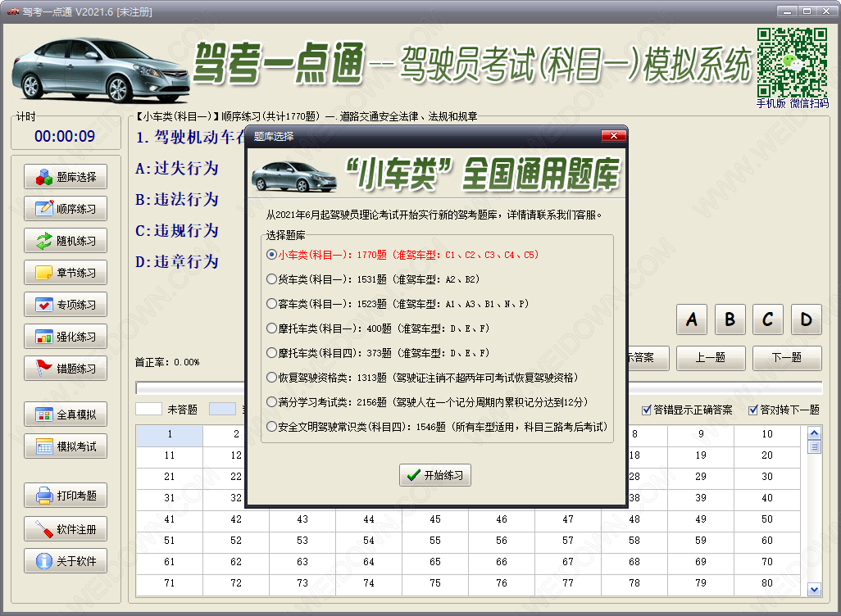Choose 摩托车类(科目四) radio option

tap(272, 353)
